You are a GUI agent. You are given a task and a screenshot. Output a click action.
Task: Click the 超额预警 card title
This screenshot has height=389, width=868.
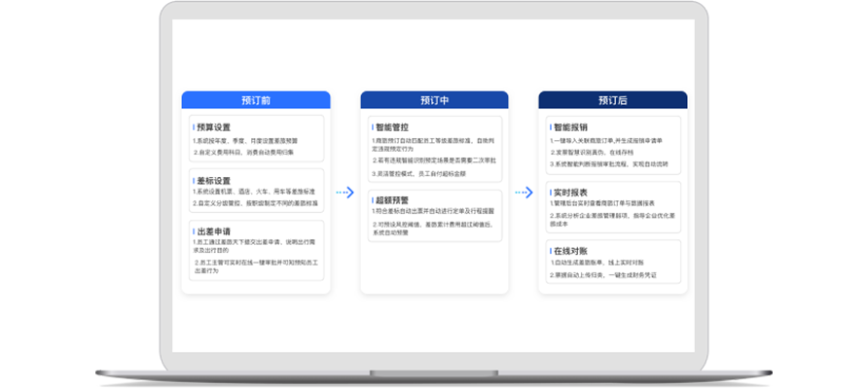(x=391, y=198)
